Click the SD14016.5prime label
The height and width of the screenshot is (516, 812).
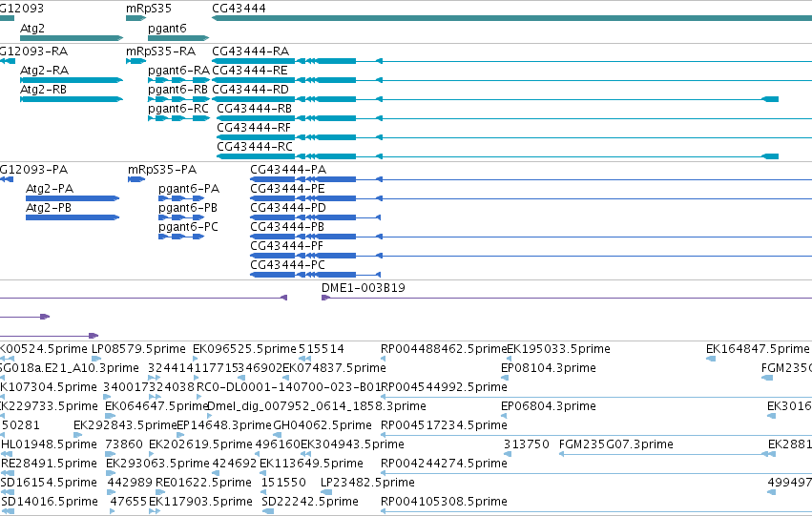50,502
